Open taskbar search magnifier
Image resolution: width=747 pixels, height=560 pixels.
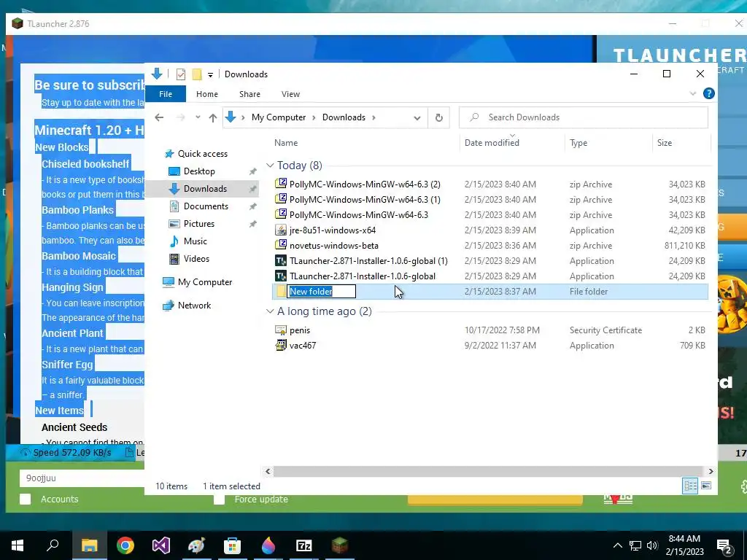pos(53,545)
